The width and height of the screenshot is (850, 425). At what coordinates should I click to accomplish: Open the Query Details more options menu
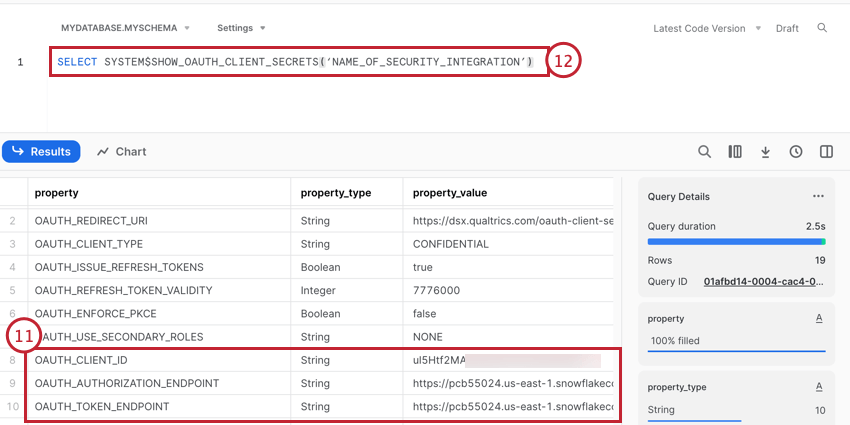tap(818, 197)
